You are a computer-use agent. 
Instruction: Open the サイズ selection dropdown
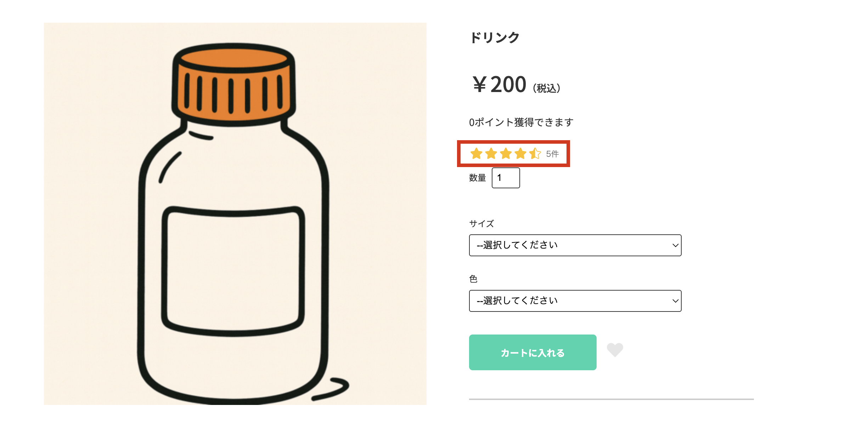click(x=575, y=245)
